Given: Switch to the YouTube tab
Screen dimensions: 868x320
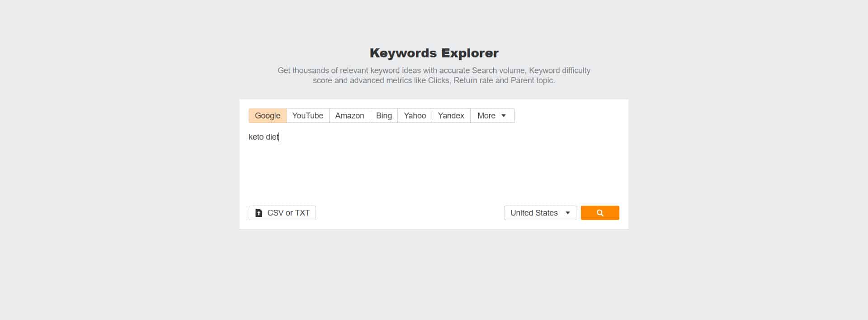Looking at the screenshot, I should click(308, 116).
